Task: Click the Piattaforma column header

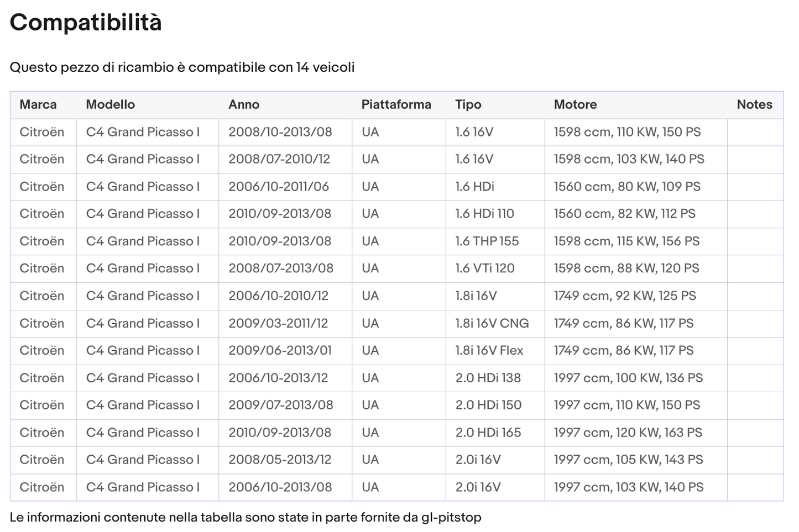Action: point(396,104)
